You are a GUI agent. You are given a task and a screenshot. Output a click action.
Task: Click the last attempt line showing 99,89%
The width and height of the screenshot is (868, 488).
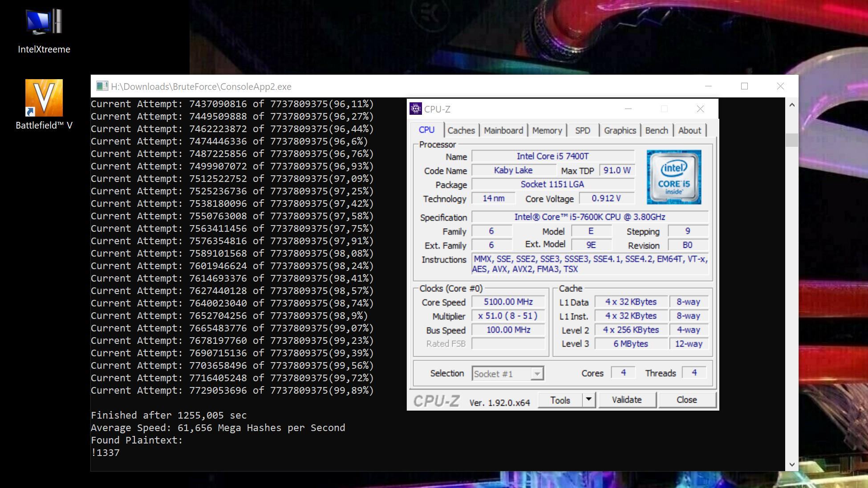click(232, 391)
